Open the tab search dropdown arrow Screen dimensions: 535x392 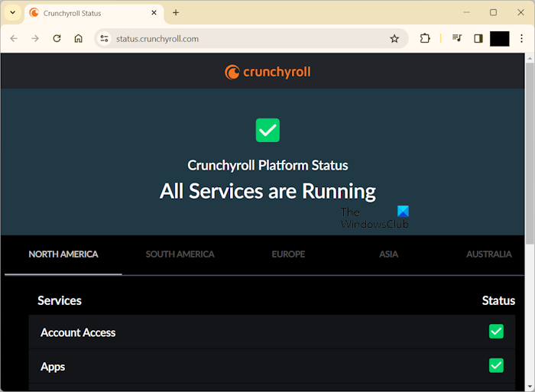[x=13, y=13]
